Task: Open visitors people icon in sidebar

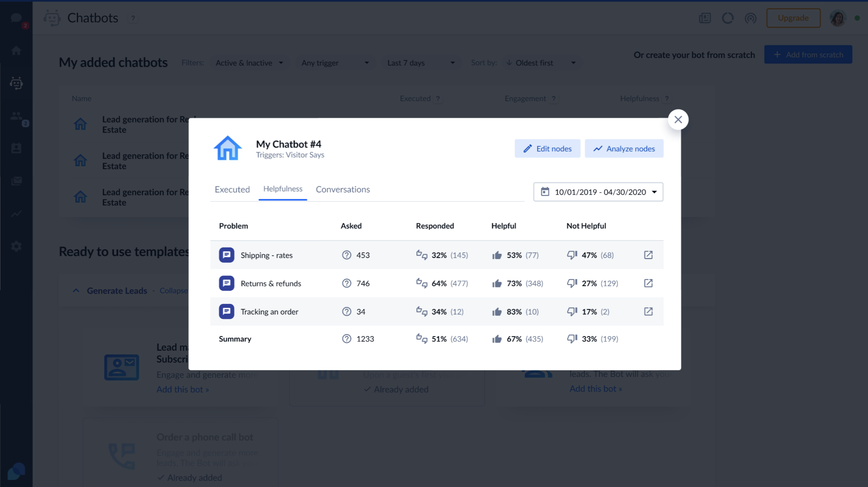Action: (16, 116)
